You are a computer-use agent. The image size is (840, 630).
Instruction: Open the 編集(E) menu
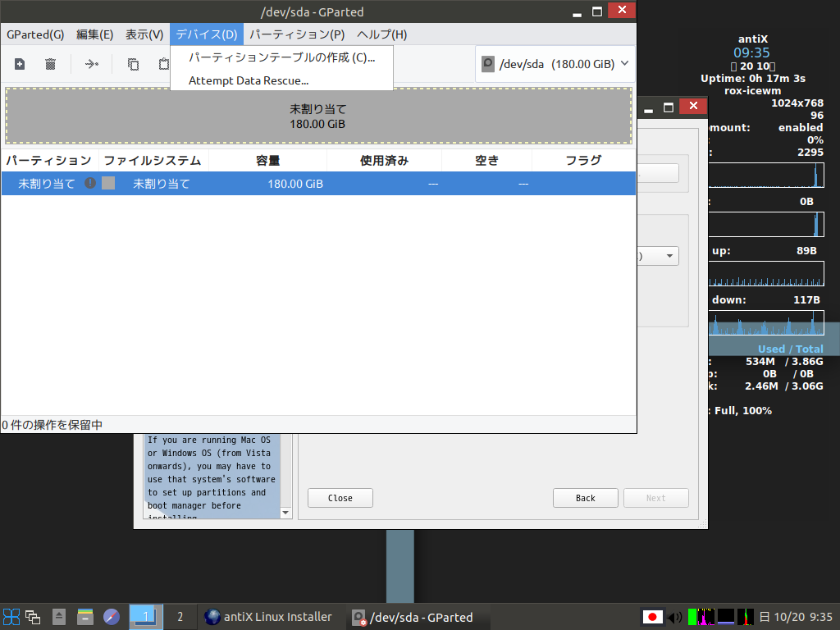(95, 34)
